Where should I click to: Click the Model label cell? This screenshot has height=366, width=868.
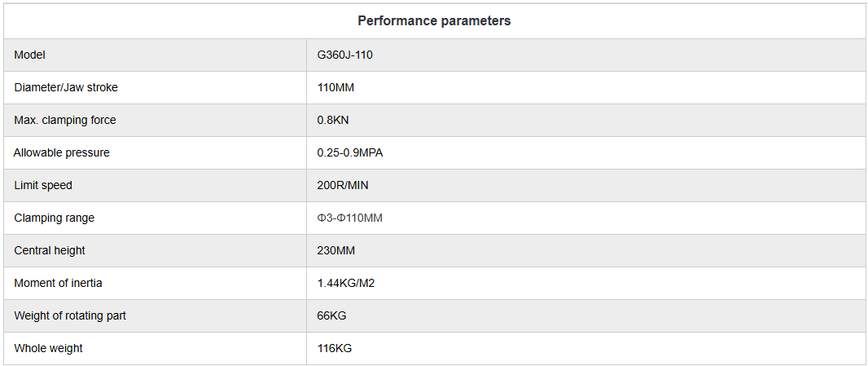(30, 55)
